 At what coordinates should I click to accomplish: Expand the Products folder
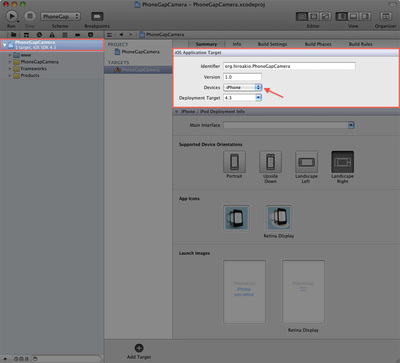pyautogui.click(x=10, y=75)
